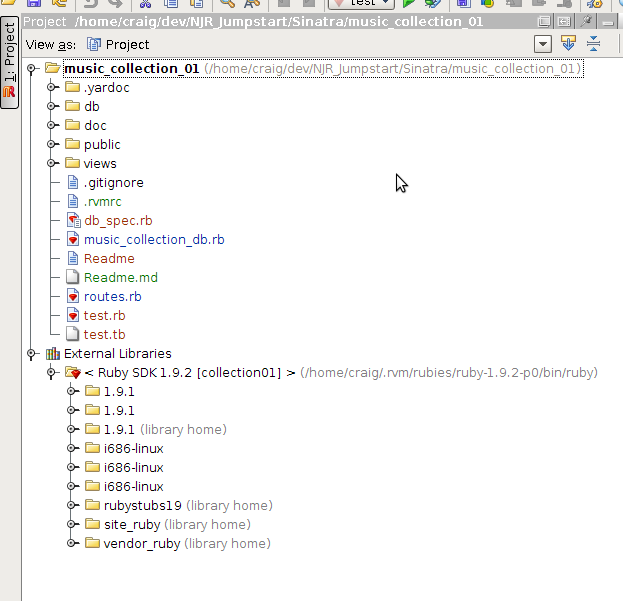
Task: Click the db folder icon
Action: pos(72,106)
